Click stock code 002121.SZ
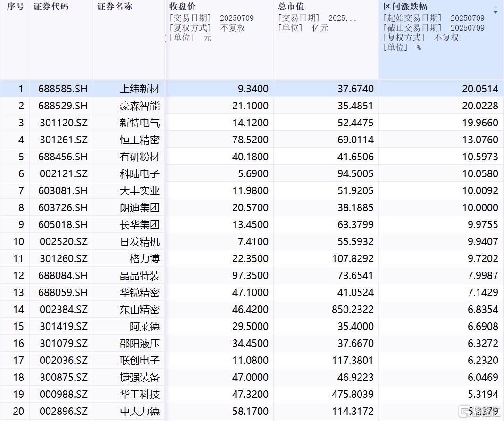 (64, 174)
